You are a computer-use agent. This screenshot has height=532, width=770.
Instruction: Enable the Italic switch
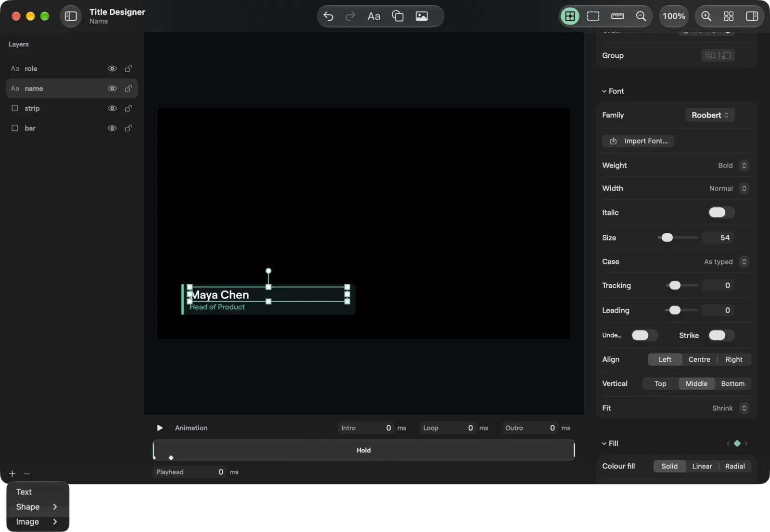coord(721,213)
